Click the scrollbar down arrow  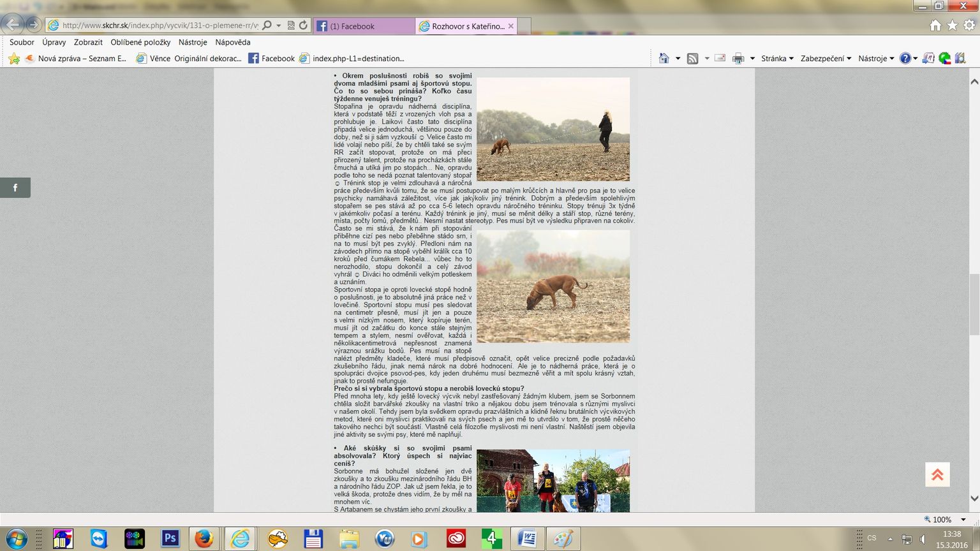(974, 498)
